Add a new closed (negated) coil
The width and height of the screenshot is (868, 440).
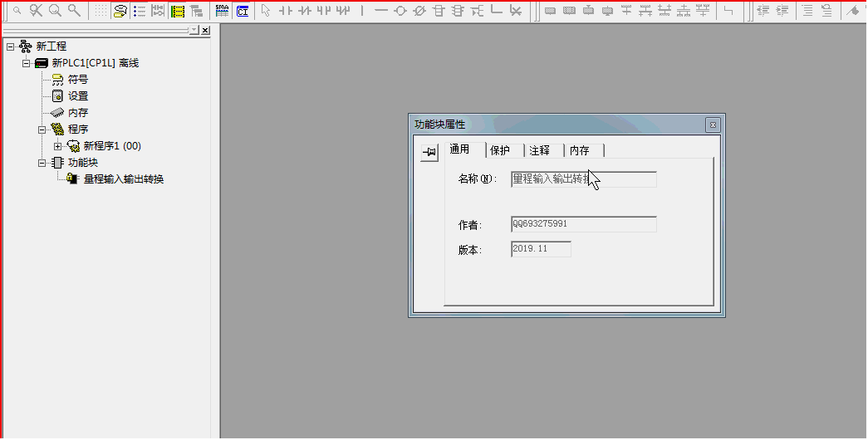(419, 11)
